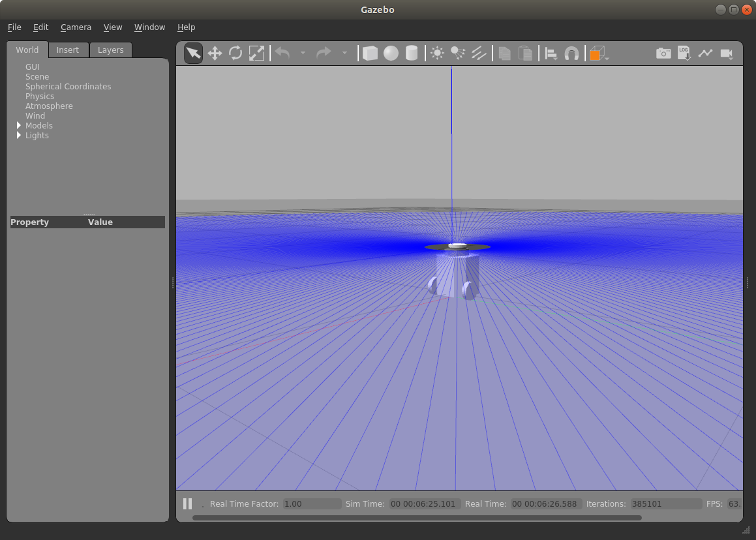Click the Iterations count field
This screenshot has height=540, width=756.
666,504
